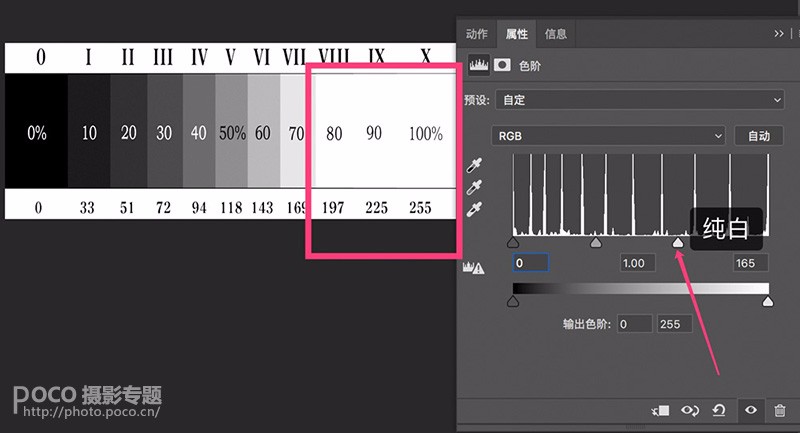Screen dimensions: 800x433
Task: Click the output white level slider
Action: click(768, 302)
